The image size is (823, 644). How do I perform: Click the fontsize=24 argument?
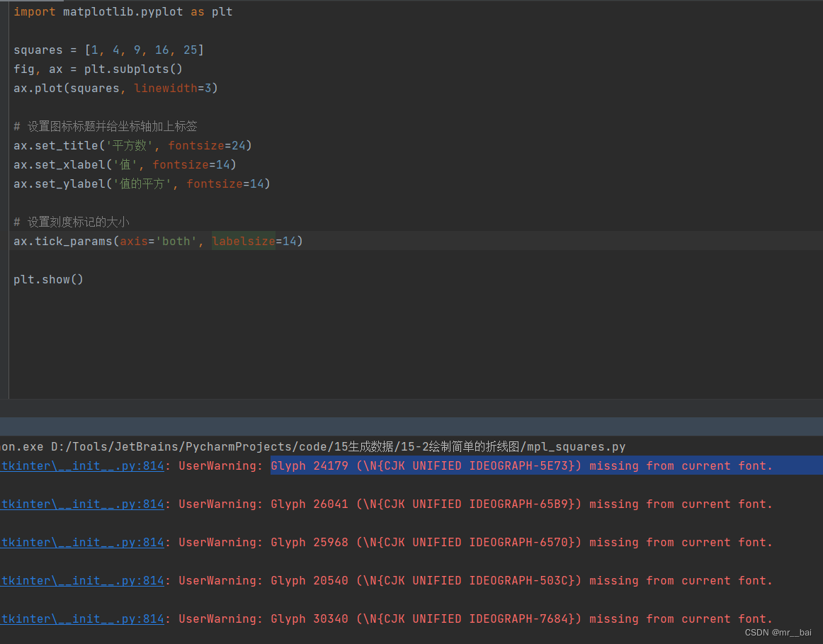[x=205, y=145]
